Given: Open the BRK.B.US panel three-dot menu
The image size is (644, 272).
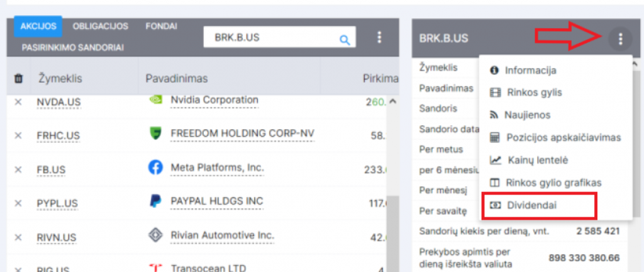Looking at the screenshot, I should [x=621, y=39].
